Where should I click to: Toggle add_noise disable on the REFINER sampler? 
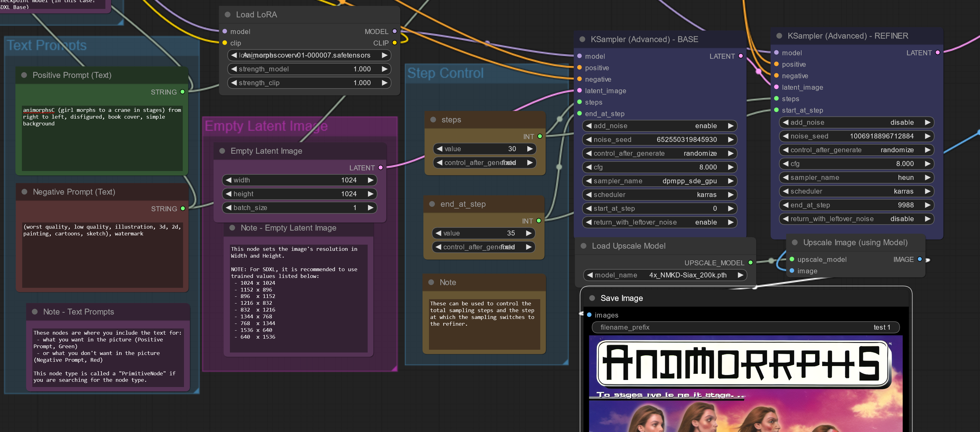pos(856,122)
